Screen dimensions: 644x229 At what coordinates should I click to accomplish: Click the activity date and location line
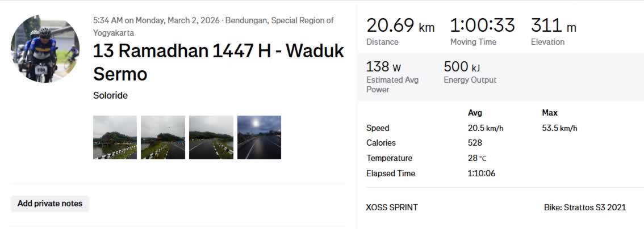[x=213, y=26]
